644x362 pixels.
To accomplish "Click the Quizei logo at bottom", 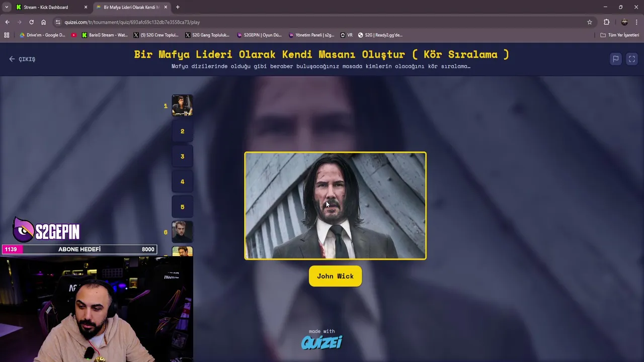I will [x=321, y=342].
